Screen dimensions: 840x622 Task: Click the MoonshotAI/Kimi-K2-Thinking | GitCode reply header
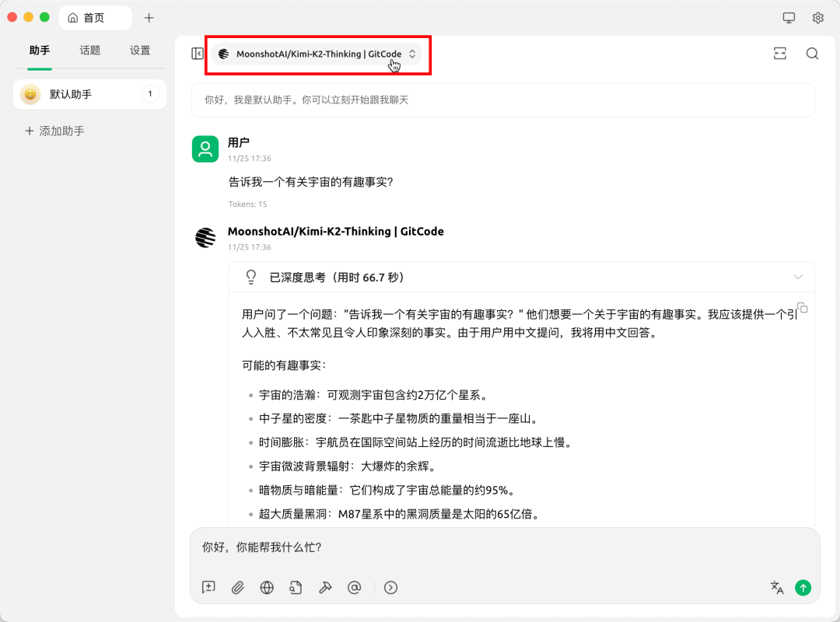click(336, 232)
